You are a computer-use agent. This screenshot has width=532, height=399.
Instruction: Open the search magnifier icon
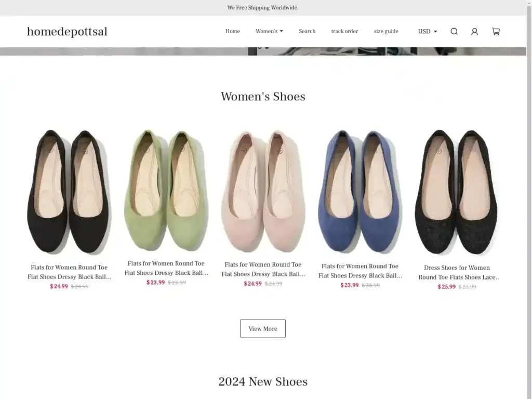click(x=454, y=32)
